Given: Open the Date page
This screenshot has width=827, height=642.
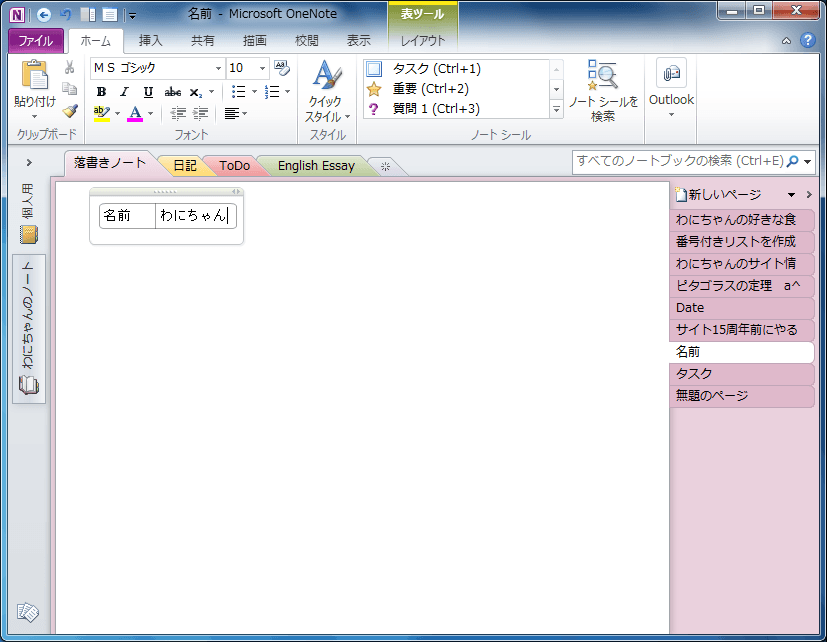Looking at the screenshot, I should click(x=741, y=308).
